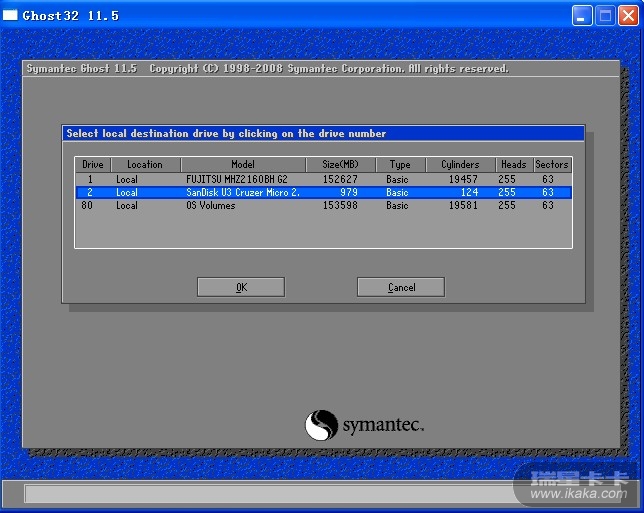The height and width of the screenshot is (513, 644).
Task: Click the Ghost32 title bar icon
Action: [x=11, y=15]
